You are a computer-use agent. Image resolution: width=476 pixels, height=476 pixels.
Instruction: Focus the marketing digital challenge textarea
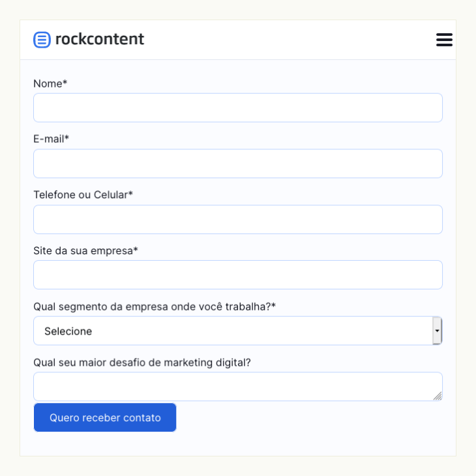point(238,387)
